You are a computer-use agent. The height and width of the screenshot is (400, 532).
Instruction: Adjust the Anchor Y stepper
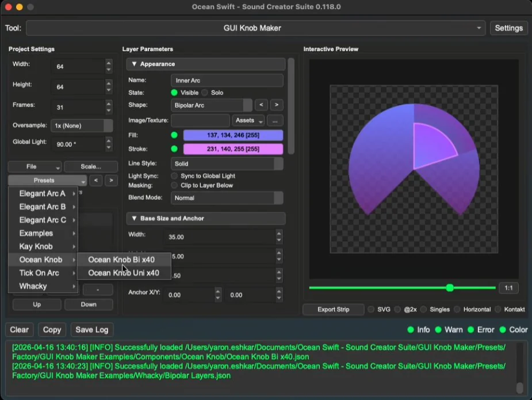pyautogui.click(x=279, y=295)
